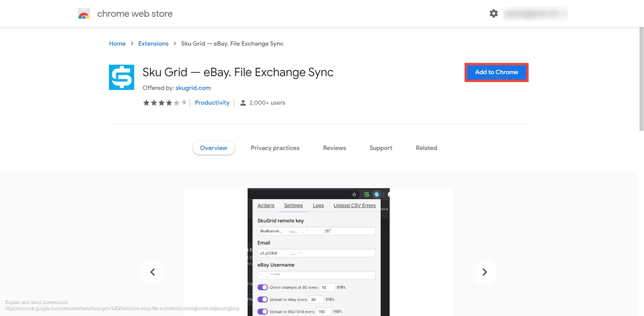The image size is (644, 316).
Task: Click the blue S extension icon in preview
Action: point(376,194)
